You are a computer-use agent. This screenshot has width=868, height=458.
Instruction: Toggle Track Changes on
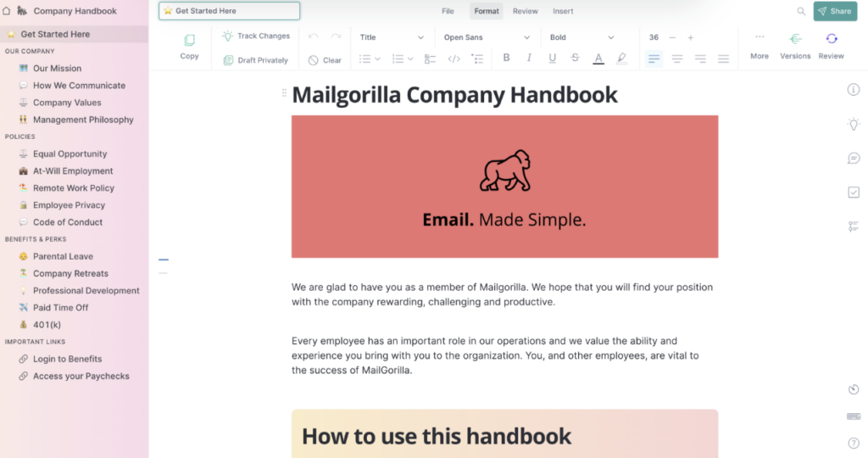pos(256,36)
